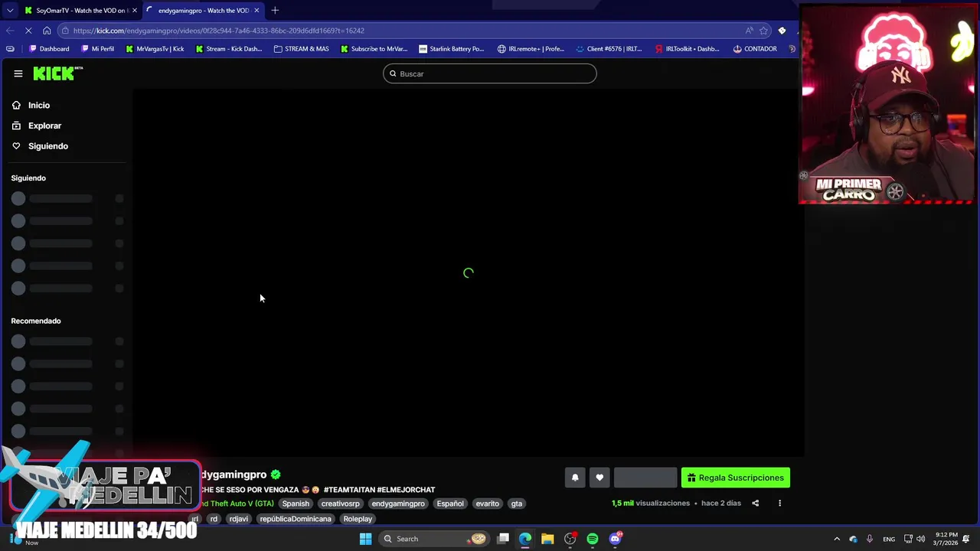Close the SoyOmarTV browser tab
980x551 pixels.
134,10
